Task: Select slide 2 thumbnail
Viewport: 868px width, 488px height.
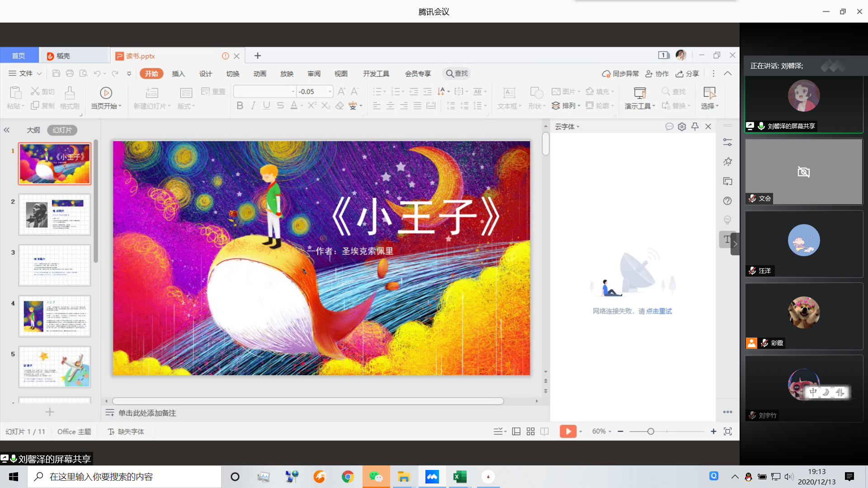Action: pyautogui.click(x=55, y=214)
